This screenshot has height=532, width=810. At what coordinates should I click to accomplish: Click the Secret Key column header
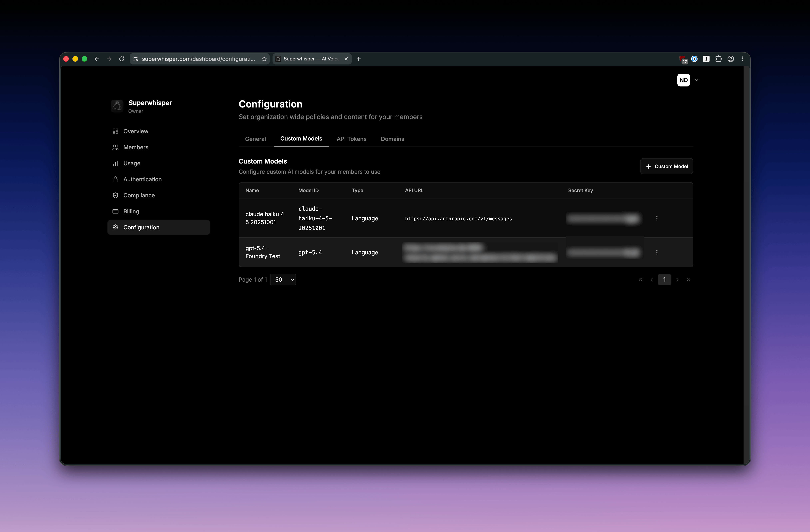click(x=580, y=190)
